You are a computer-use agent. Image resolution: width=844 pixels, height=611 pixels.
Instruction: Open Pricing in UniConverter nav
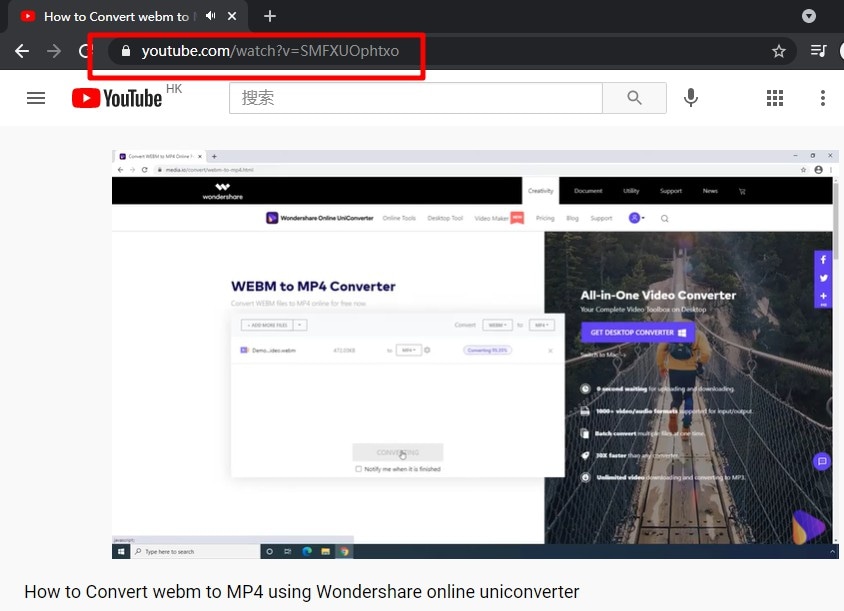pyautogui.click(x=545, y=218)
